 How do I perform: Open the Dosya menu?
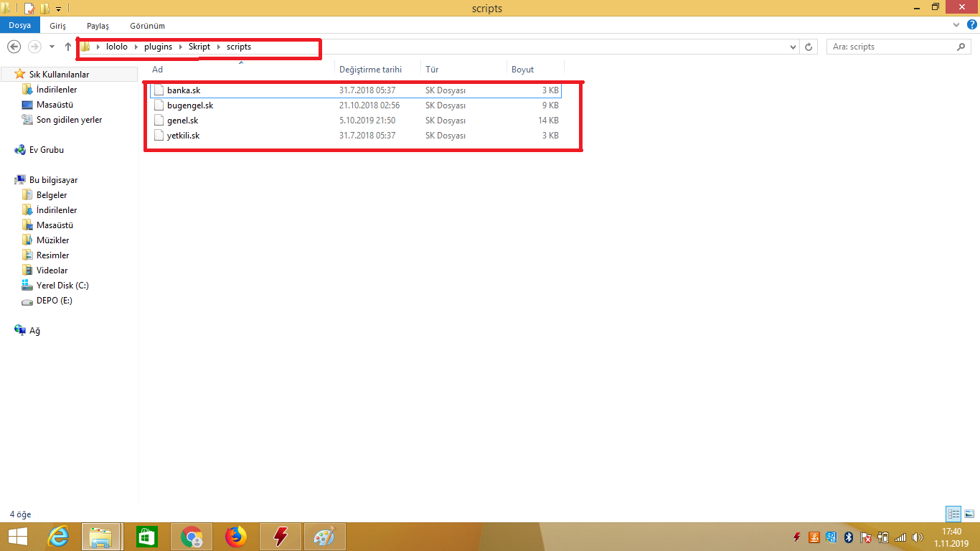[19, 25]
